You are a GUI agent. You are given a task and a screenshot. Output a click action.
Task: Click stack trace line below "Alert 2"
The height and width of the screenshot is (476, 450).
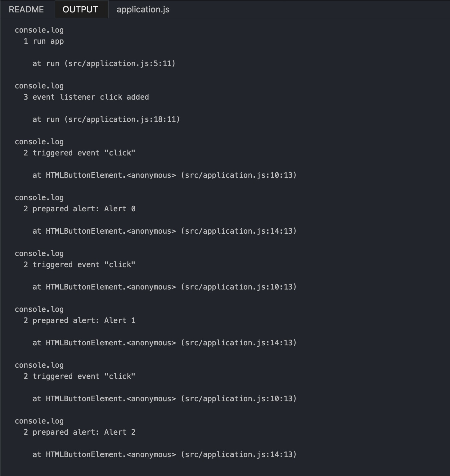pyautogui.click(x=164, y=455)
